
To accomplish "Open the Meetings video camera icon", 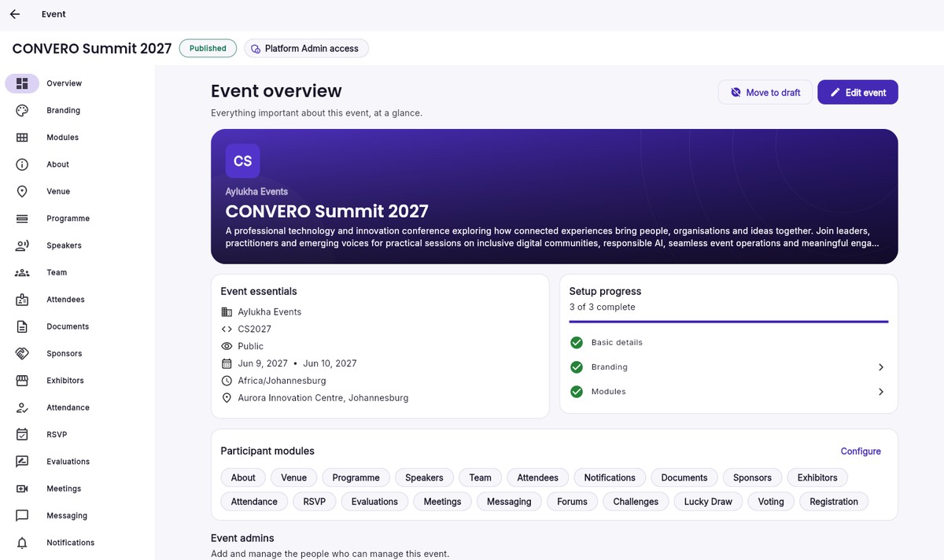I will click(x=22, y=488).
